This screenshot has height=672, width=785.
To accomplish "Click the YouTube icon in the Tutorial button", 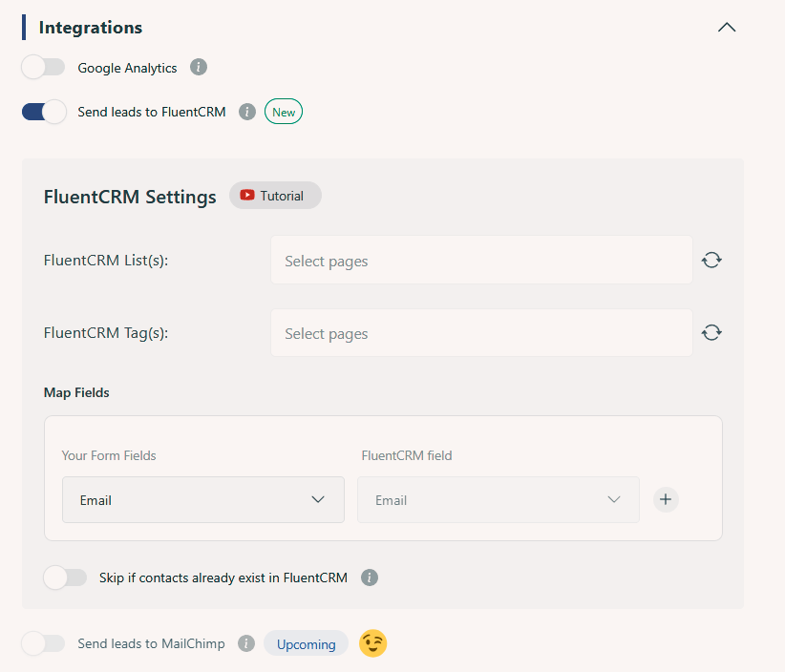I will pos(247,195).
